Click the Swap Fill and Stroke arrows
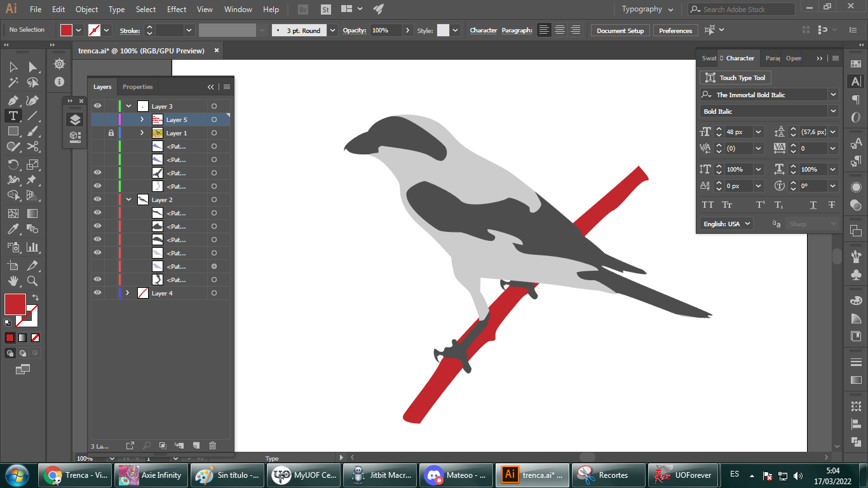This screenshot has height=488, width=868. pos(36,297)
